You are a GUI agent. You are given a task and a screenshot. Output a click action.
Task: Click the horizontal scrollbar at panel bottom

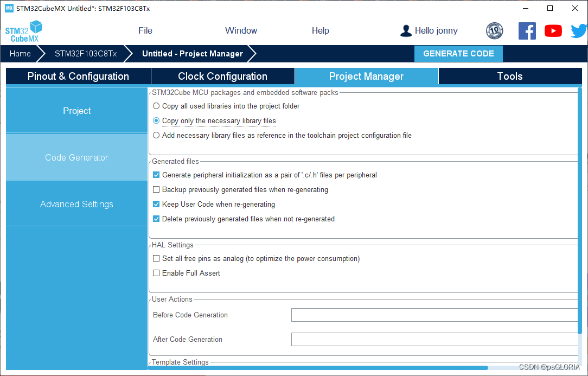click(x=318, y=368)
